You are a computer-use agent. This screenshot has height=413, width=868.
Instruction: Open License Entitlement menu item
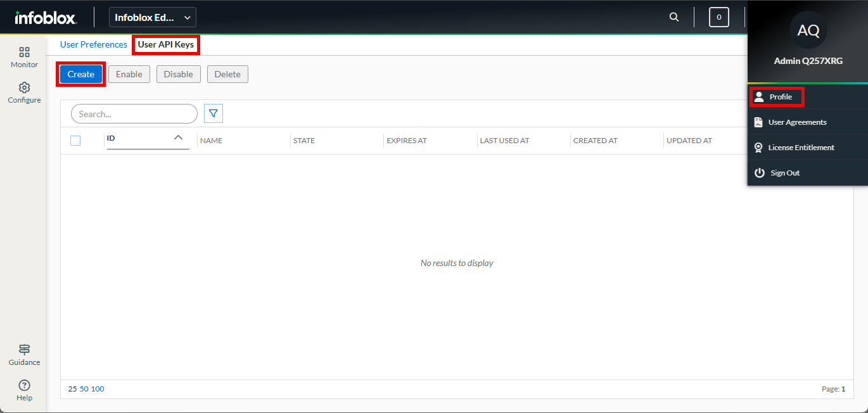click(801, 148)
